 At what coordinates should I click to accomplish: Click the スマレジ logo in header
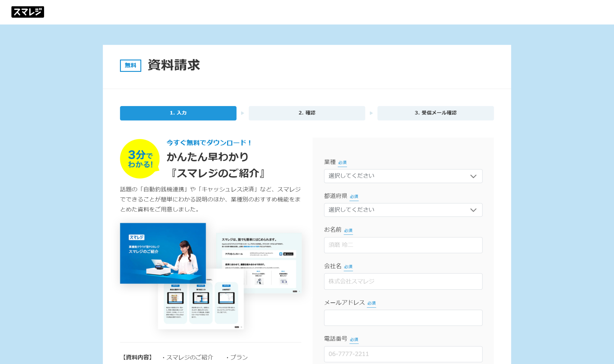click(x=28, y=12)
